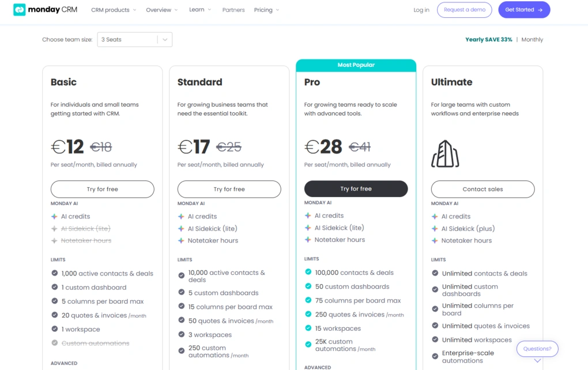Viewport: 588px width, 370px height.
Task: Click the AI Sidekick (plus) sparkle icon in Ultimate
Action: [435, 228]
